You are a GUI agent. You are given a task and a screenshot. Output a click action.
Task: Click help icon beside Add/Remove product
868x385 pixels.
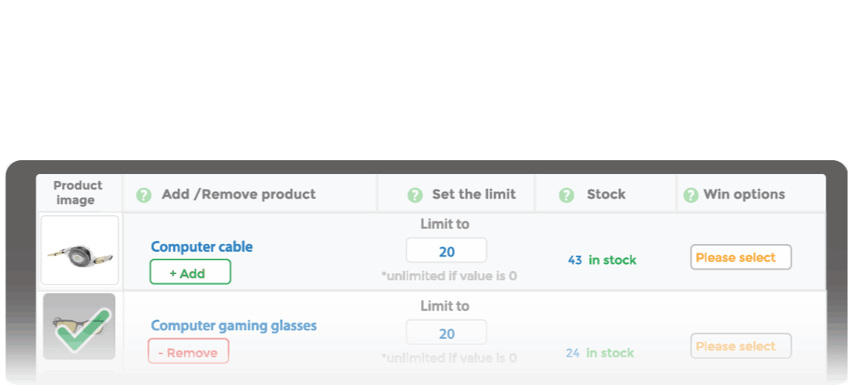143,195
